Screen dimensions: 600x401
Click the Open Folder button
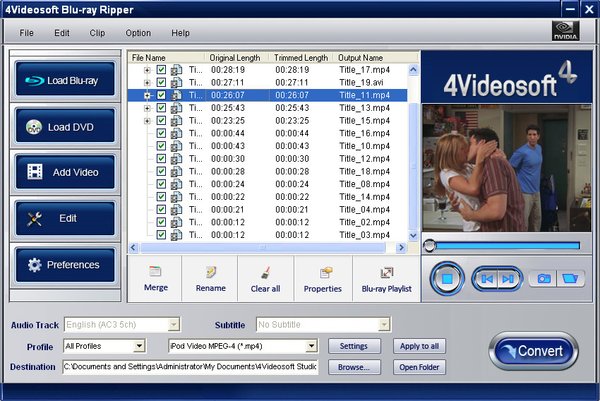(x=419, y=367)
